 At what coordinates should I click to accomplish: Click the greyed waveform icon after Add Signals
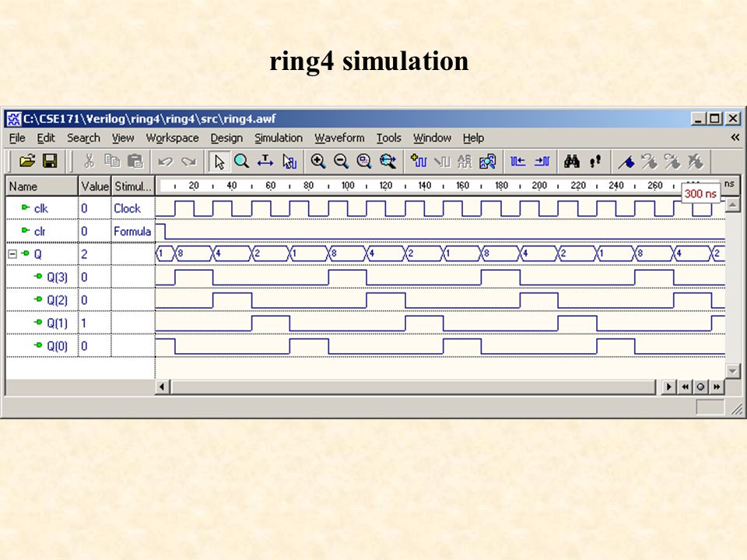click(442, 162)
